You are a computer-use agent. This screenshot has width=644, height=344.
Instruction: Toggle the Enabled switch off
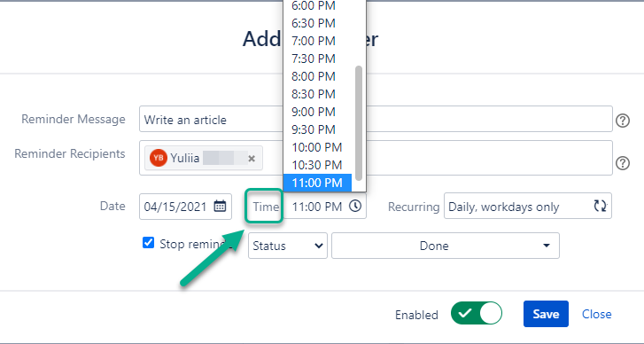(x=477, y=314)
